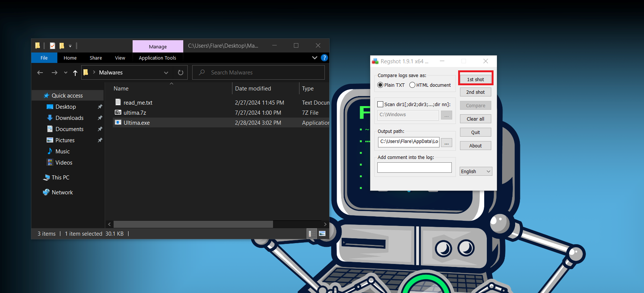
Task: Expand the address bar history dropdown
Action: point(166,73)
